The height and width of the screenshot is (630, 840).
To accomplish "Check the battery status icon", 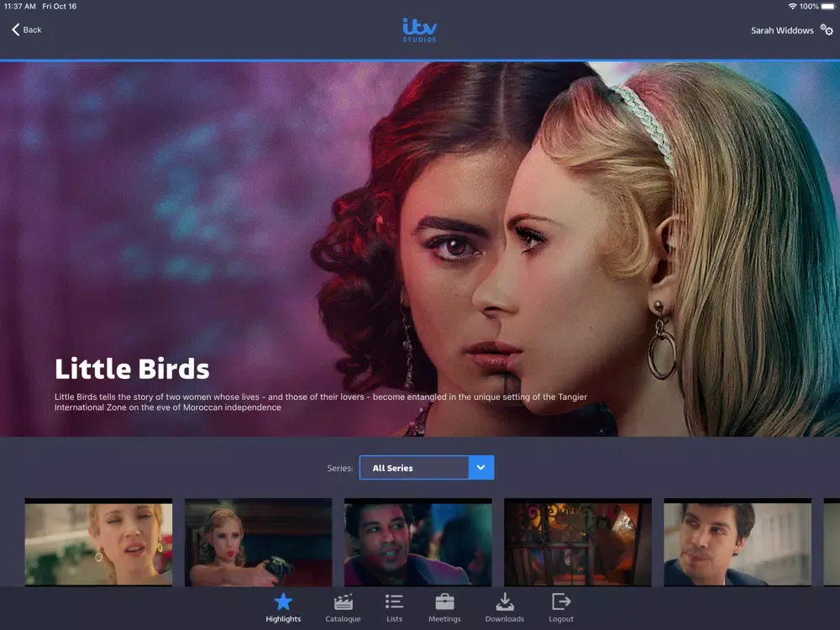I will (827, 7).
